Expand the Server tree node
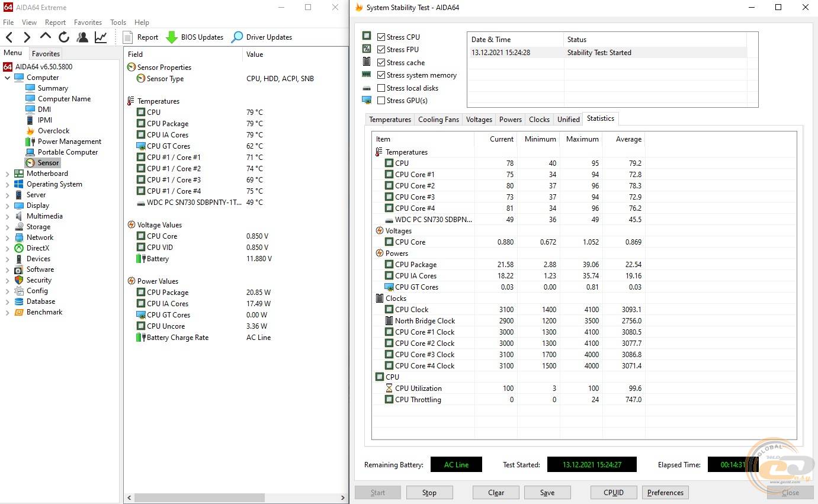 [7, 195]
